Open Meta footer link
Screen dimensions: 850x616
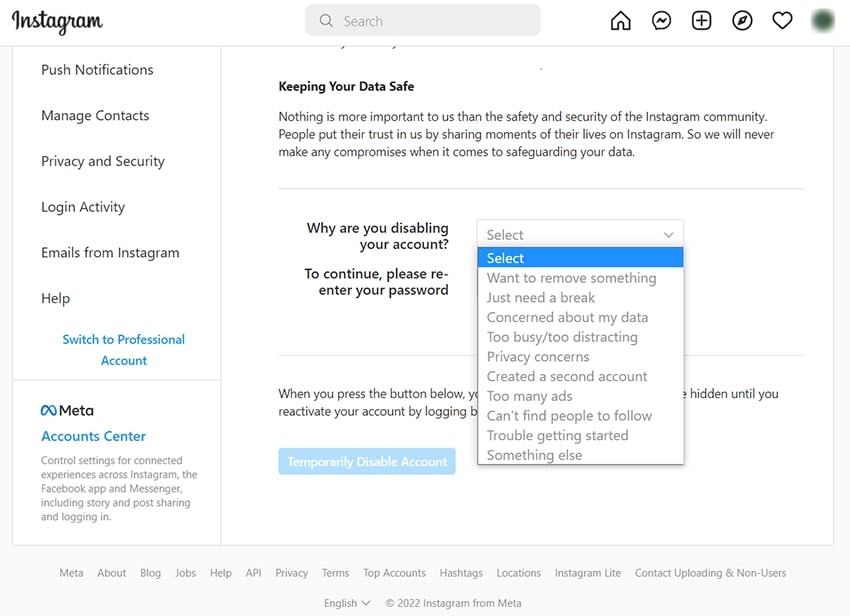point(71,573)
